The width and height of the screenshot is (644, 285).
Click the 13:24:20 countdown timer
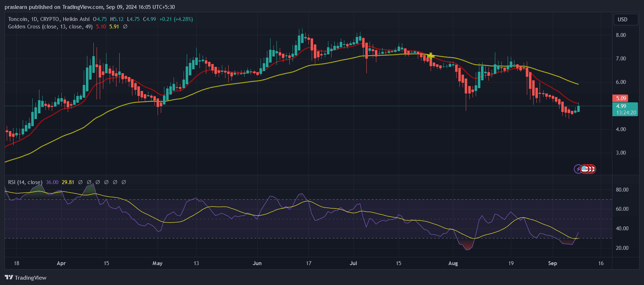pos(626,113)
